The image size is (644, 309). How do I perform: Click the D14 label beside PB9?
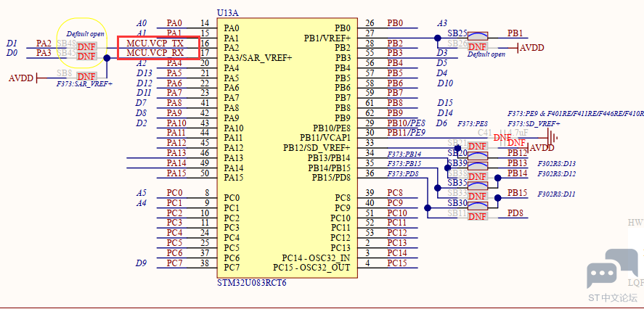[445, 113]
